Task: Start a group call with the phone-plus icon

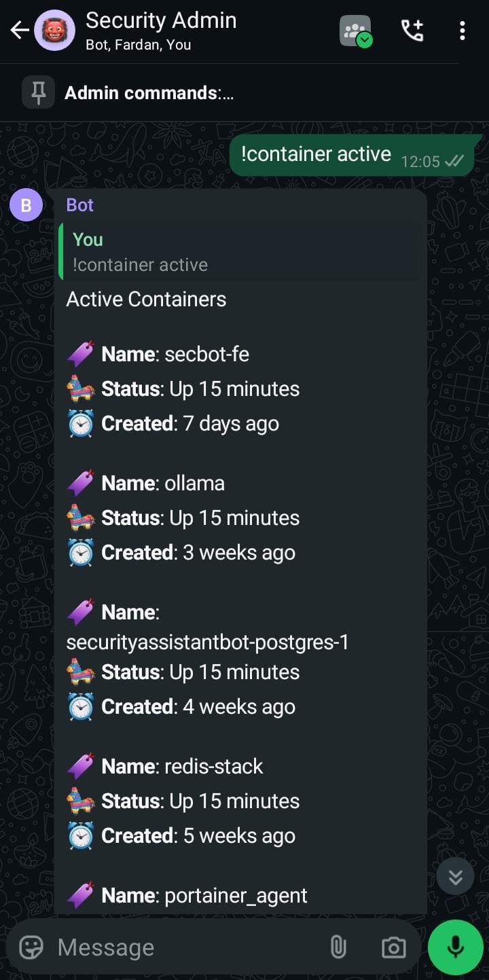Action: tap(412, 31)
